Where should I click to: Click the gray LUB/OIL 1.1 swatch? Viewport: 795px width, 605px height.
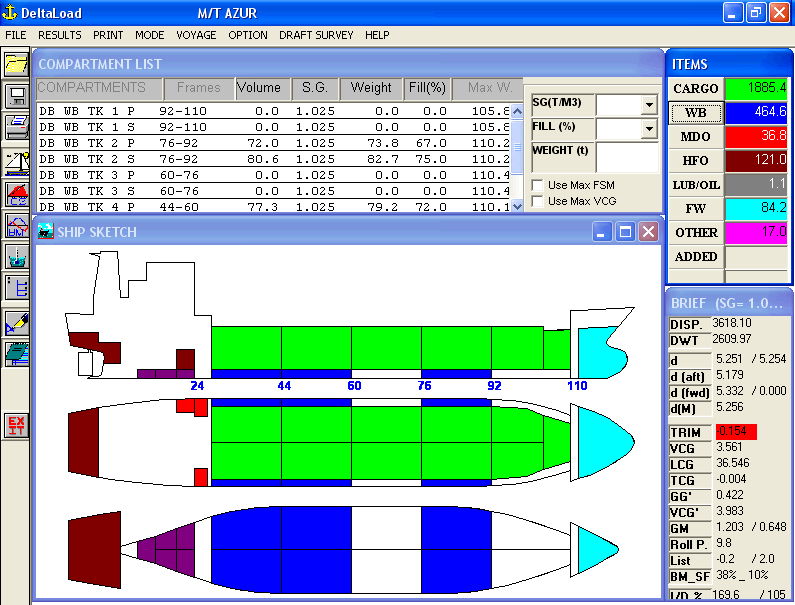tap(756, 185)
